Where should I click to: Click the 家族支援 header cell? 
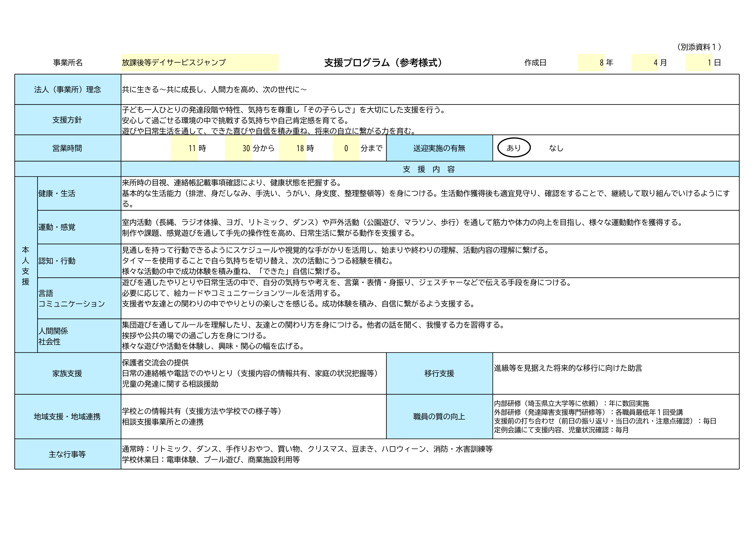[x=68, y=373]
